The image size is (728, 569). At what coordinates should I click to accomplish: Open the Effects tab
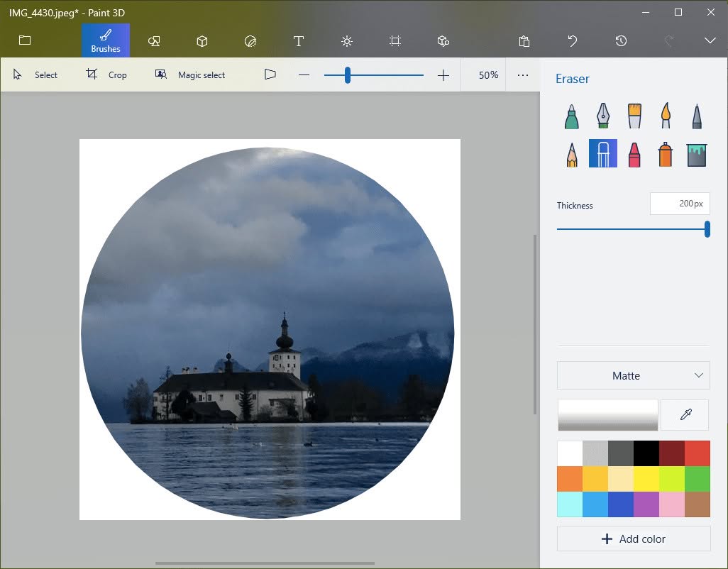[x=347, y=41]
